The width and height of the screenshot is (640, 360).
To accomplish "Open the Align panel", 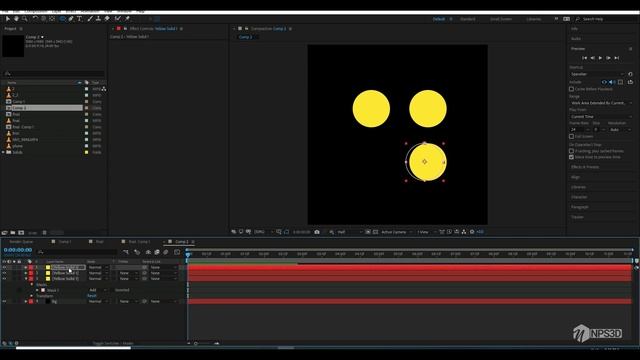I will pos(576,177).
